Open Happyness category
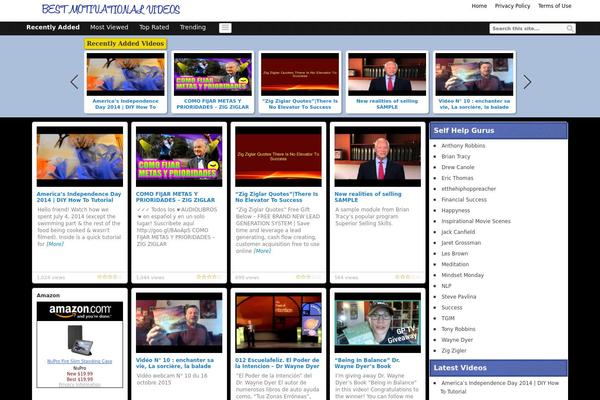This screenshot has height=400, width=600. point(455,210)
